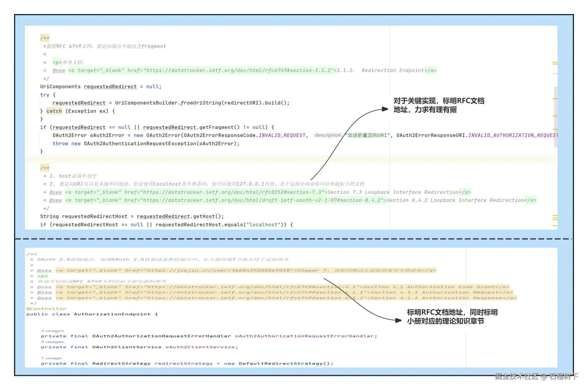Open the Section 4.1 Authorization Code Grant link
This screenshot has width=588, height=390.
pyautogui.click(x=429, y=287)
